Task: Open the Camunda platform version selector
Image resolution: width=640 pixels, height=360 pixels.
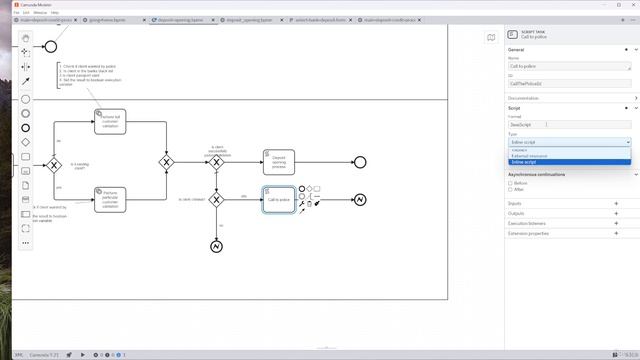Action: tap(44, 355)
